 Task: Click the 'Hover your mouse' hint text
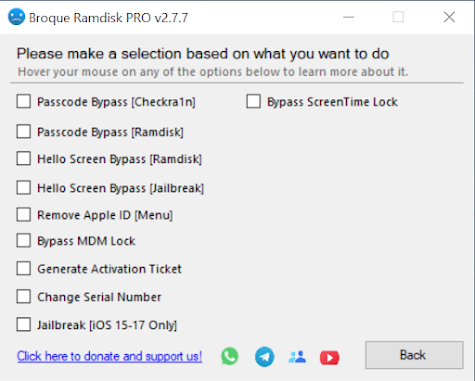(213, 72)
